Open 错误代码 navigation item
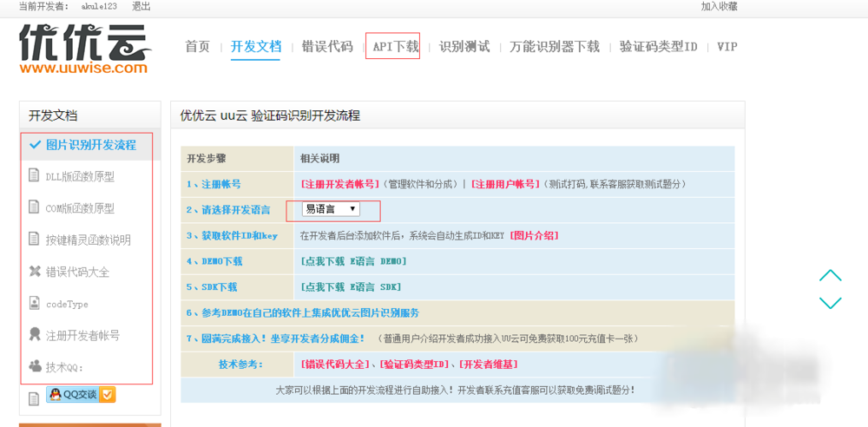This screenshot has width=868, height=427. pyautogui.click(x=326, y=47)
